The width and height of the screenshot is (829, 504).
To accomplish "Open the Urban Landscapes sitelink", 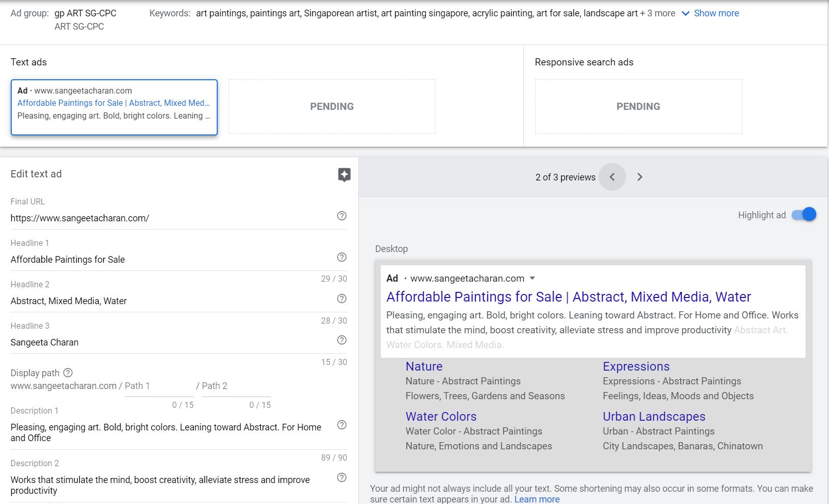I will tap(654, 416).
